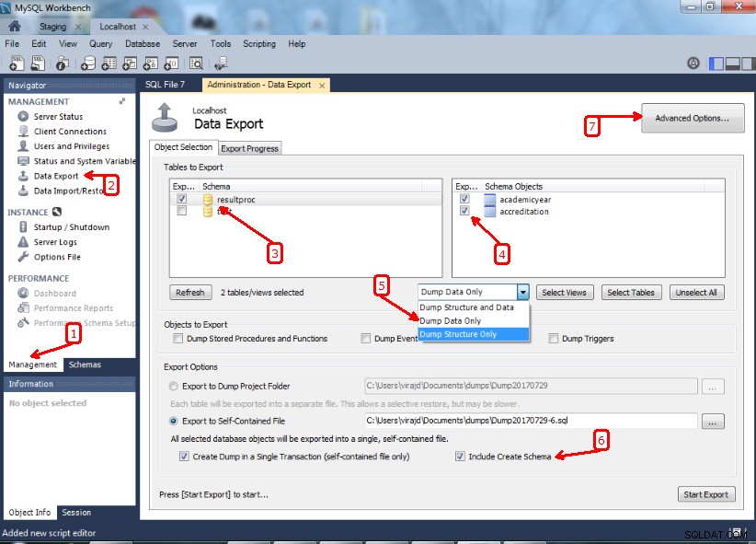
Task: Click the Unselect All button
Action: pos(696,293)
